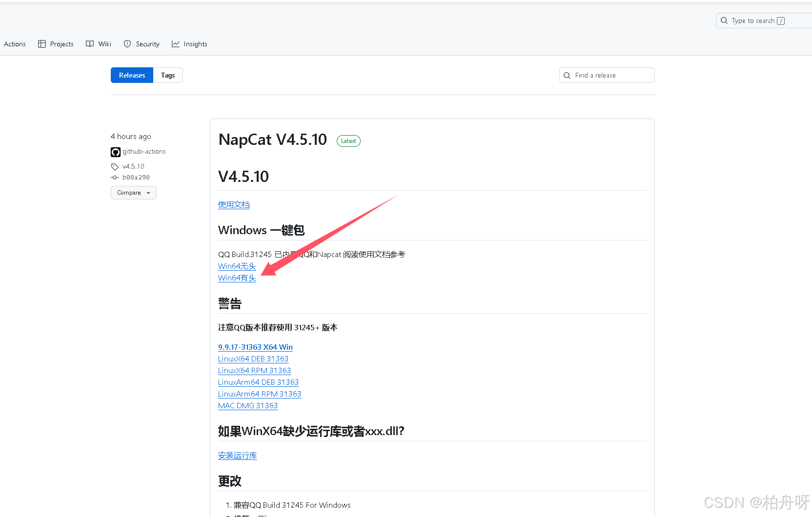The image size is (812, 517).
Task: Open the LinuxArm64 DEB 31363 link
Action: (x=258, y=382)
